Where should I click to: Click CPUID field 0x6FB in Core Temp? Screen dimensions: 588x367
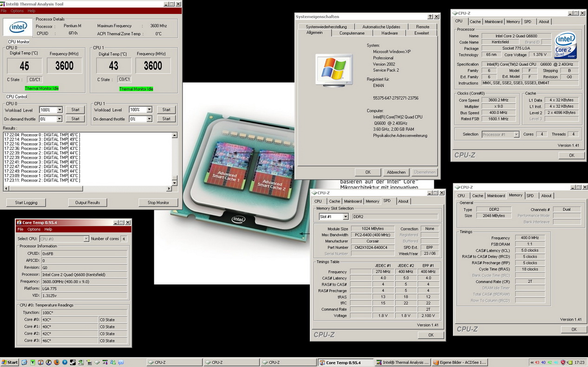tap(84, 254)
